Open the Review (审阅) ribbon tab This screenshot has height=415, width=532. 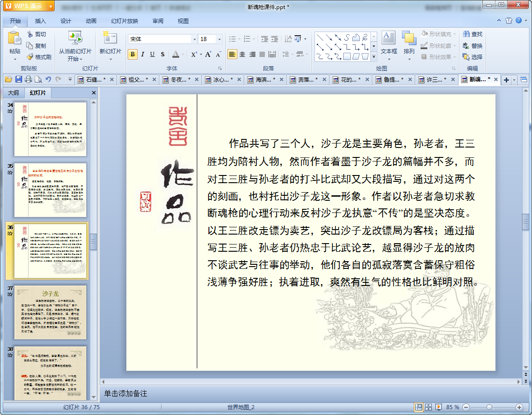tap(158, 21)
